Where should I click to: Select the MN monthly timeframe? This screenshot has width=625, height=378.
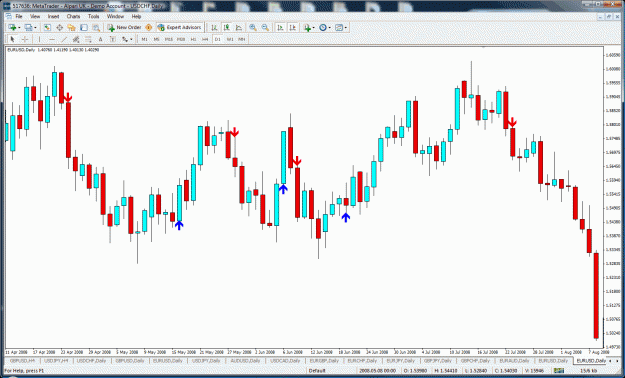242,39
